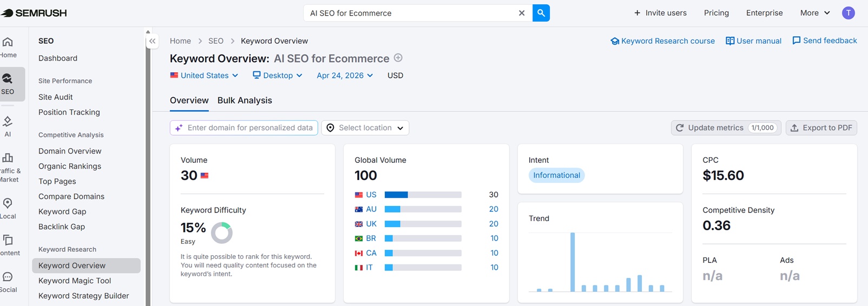Clear the search box with X icon

[522, 13]
